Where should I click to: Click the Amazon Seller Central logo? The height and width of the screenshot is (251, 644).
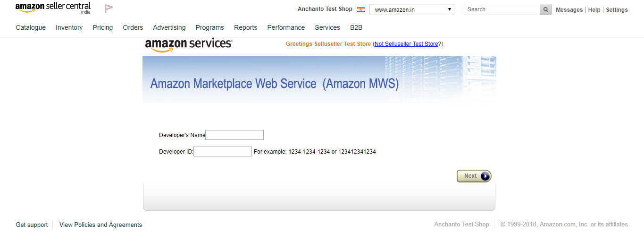pos(53,8)
